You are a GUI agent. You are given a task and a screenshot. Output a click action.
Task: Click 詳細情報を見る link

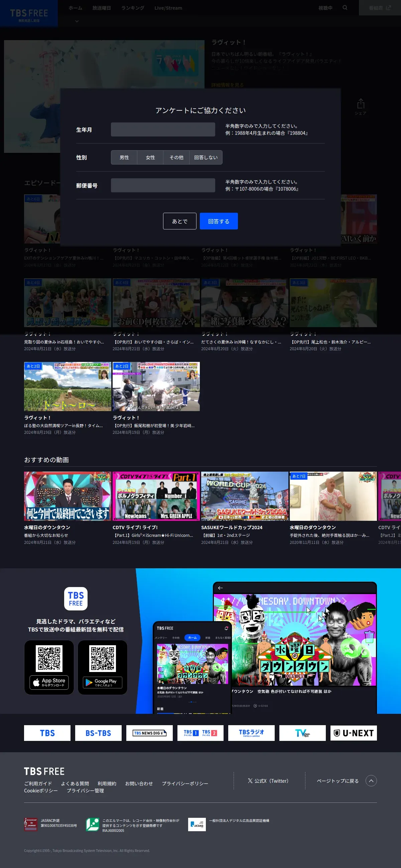227,85
